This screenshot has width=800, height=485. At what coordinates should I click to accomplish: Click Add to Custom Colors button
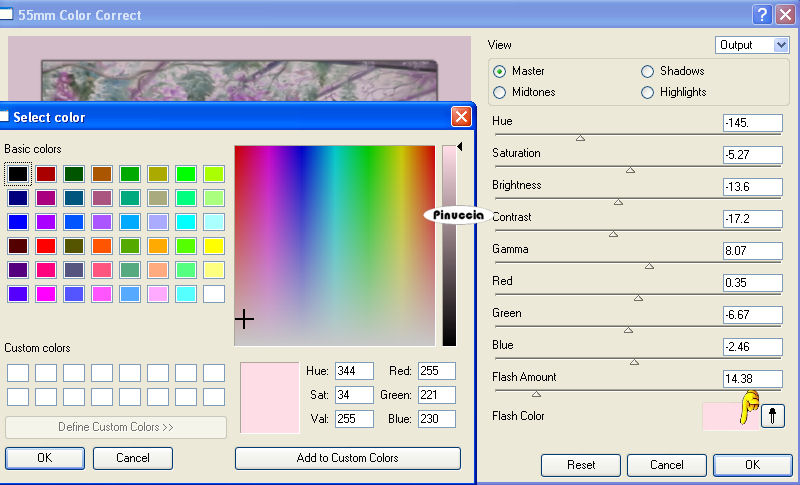[x=347, y=458]
